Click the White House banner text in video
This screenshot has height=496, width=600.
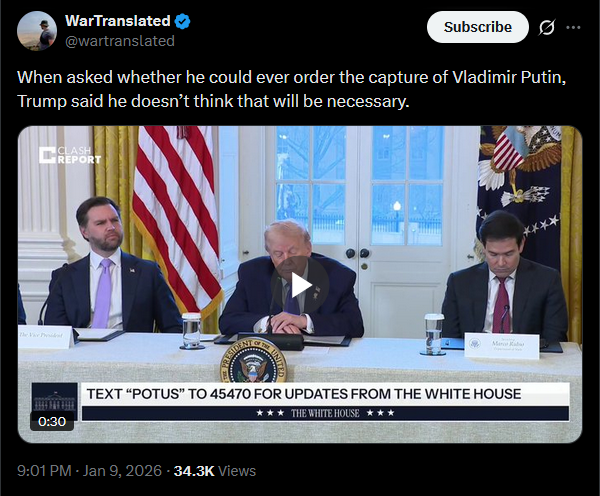(x=304, y=394)
